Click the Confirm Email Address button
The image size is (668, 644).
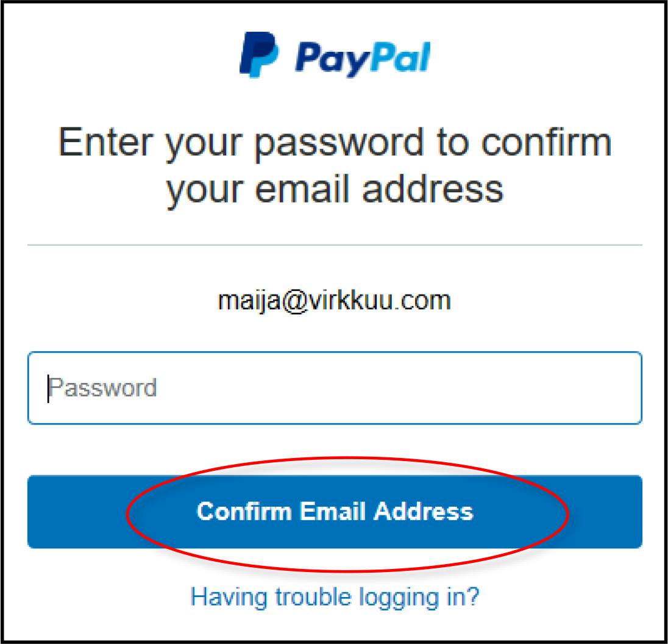[335, 512]
